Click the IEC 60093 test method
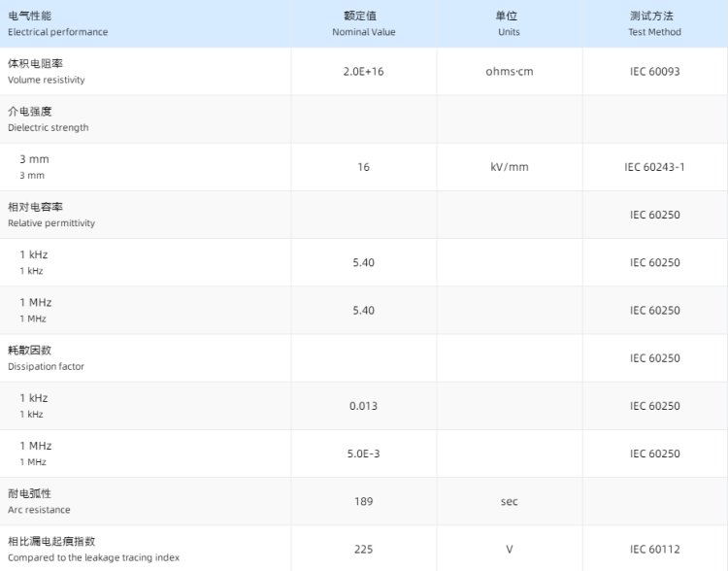This screenshot has width=728, height=571. [x=654, y=72]
